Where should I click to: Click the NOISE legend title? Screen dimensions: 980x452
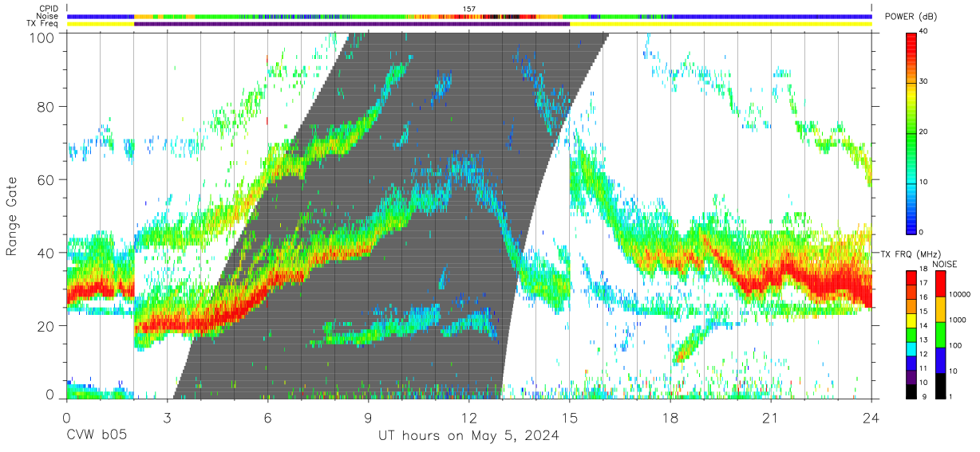tap(946, 264)
